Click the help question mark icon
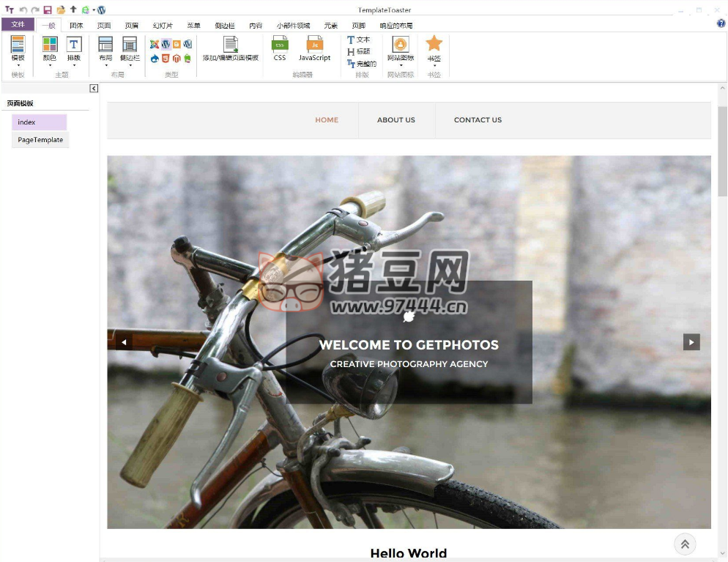The height and width of the screenshot is (562, 728). tap(721, 24)
